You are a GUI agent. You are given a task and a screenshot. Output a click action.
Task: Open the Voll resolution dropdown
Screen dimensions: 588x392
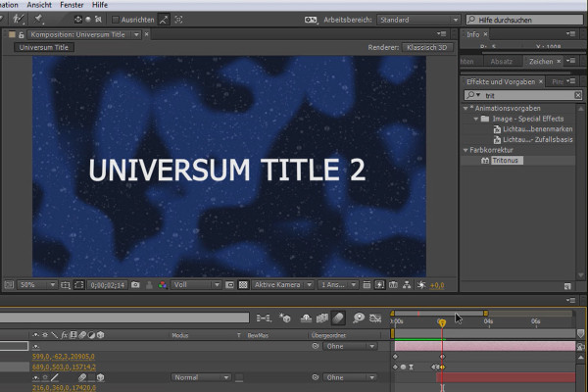(x=196, y=285)
